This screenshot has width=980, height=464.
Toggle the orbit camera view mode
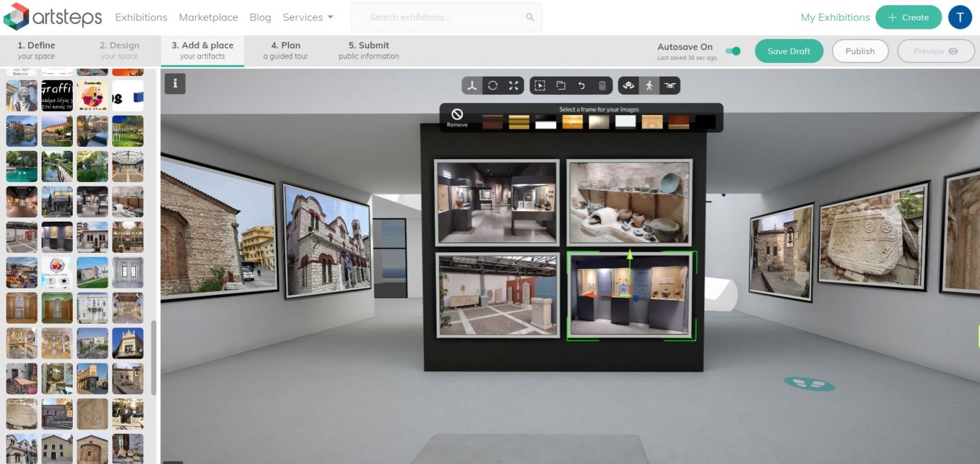coord(628,86)
